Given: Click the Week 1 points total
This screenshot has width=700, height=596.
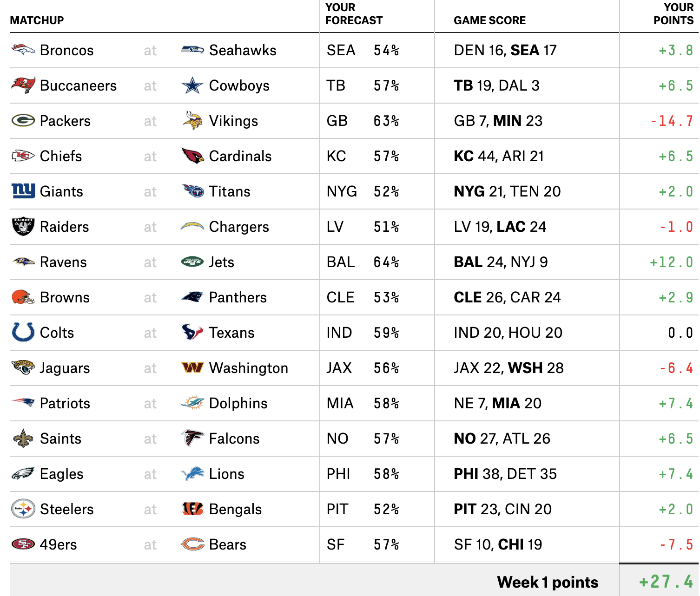Looking at the screenshot, I should tap(666, 582).
